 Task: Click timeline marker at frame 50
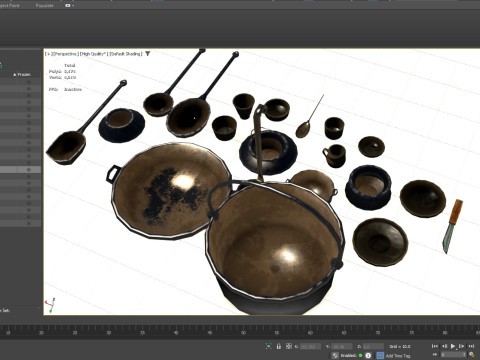click(x=243, y=332)
